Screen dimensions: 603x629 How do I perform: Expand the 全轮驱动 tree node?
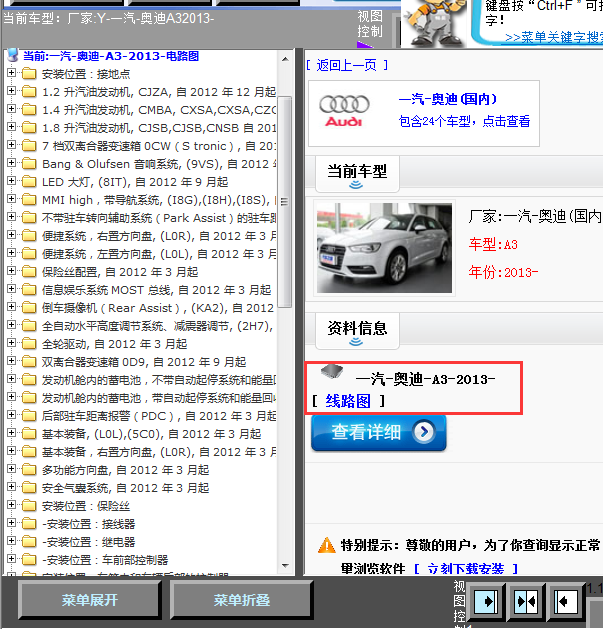coord(11,343)
